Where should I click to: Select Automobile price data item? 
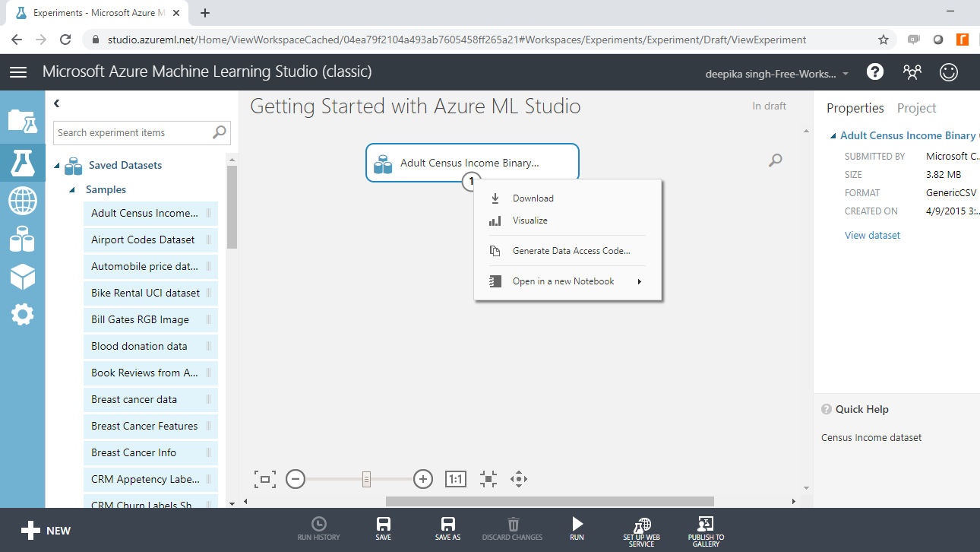coord(150,267)
